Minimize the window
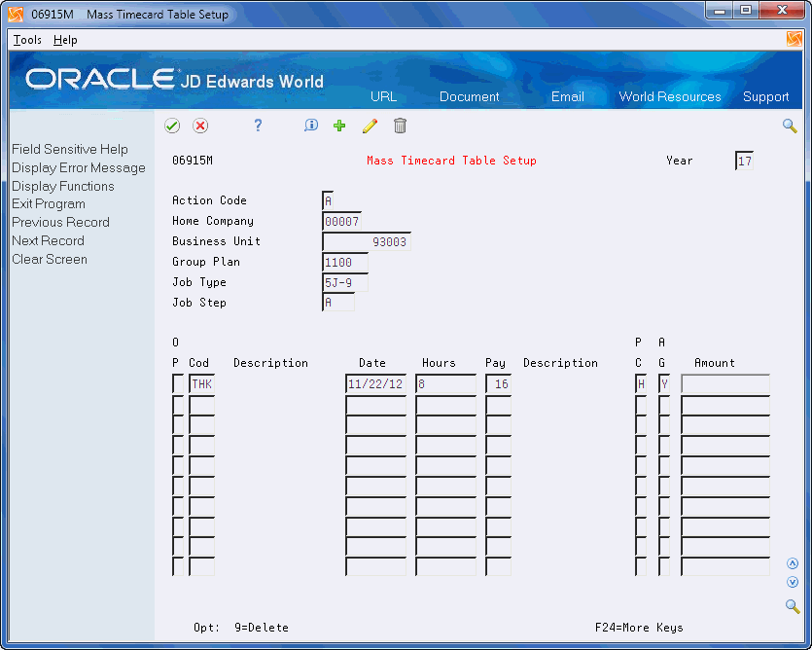 (x=720, y=11)
